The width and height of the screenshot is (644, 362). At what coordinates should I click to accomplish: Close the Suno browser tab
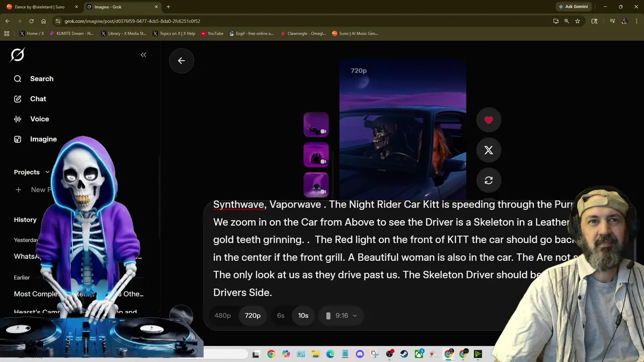pos(76,7)
